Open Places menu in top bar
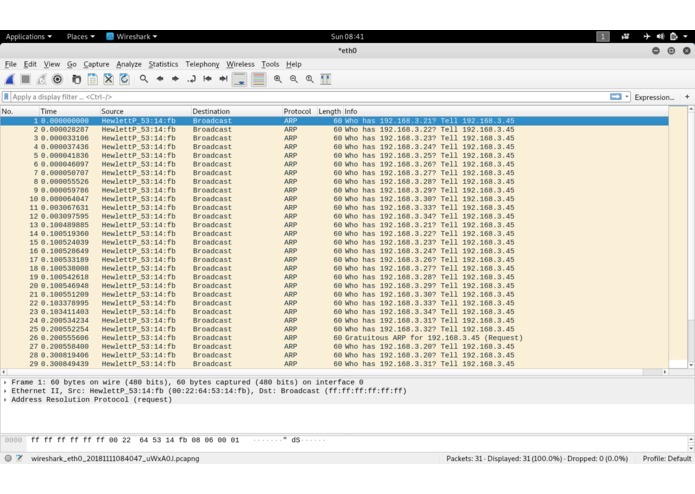This screenshot has height=494, width=695. click(x=81, y=37)
